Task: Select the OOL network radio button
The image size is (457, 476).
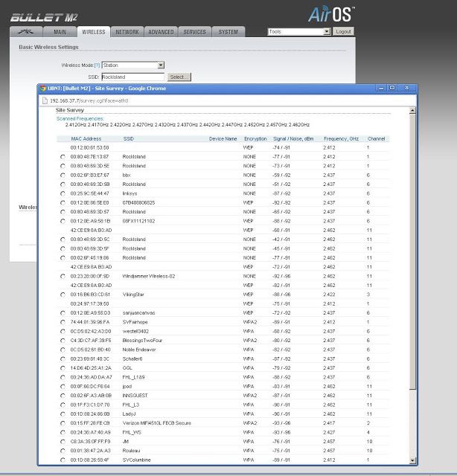Action: 63,368
